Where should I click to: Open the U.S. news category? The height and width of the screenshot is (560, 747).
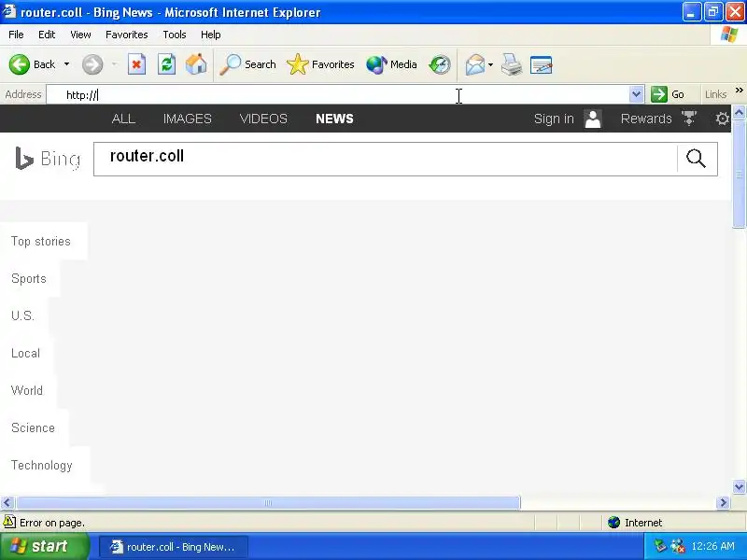(x=22, y=315)
